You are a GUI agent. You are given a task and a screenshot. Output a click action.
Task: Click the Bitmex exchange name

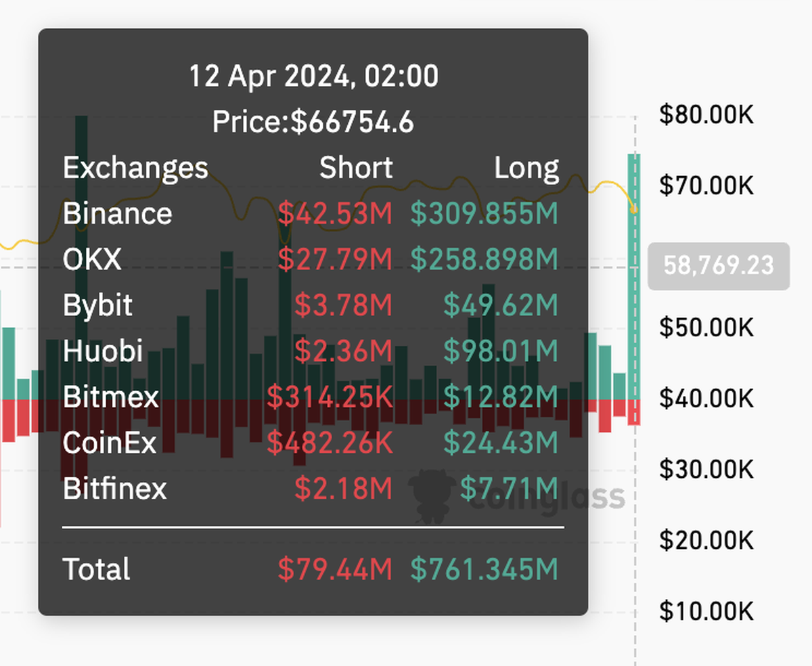point(111,397)
